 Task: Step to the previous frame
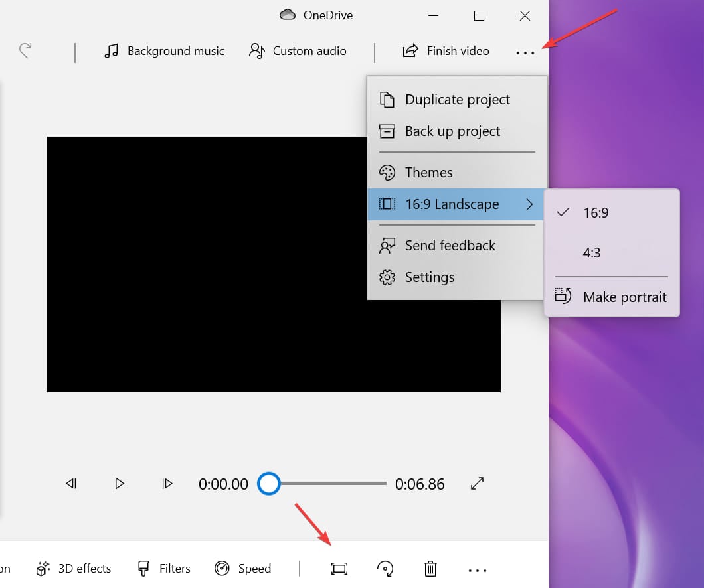point(71,484)
